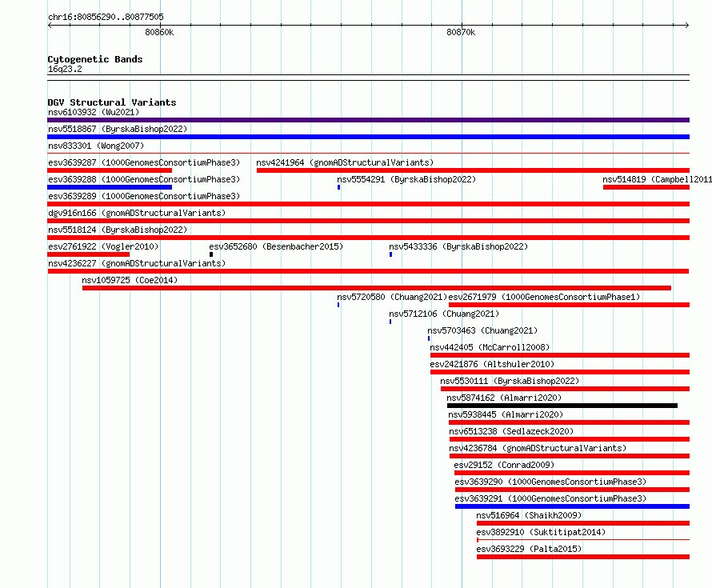This screenshot has width=712, height=588.
Task: Select the blue nsv5433336 marker
Action: tap(390, 254)
